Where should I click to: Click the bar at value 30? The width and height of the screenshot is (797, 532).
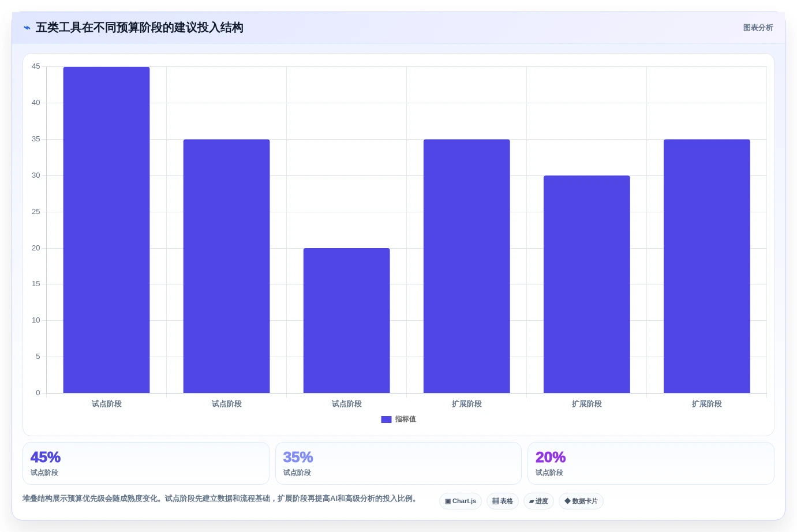[x=586, y=284]
